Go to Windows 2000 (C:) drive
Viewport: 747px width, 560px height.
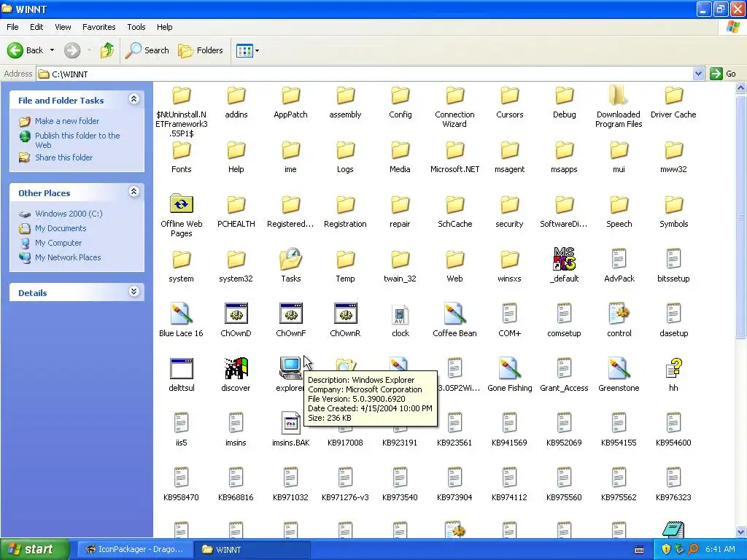(69, 214)
